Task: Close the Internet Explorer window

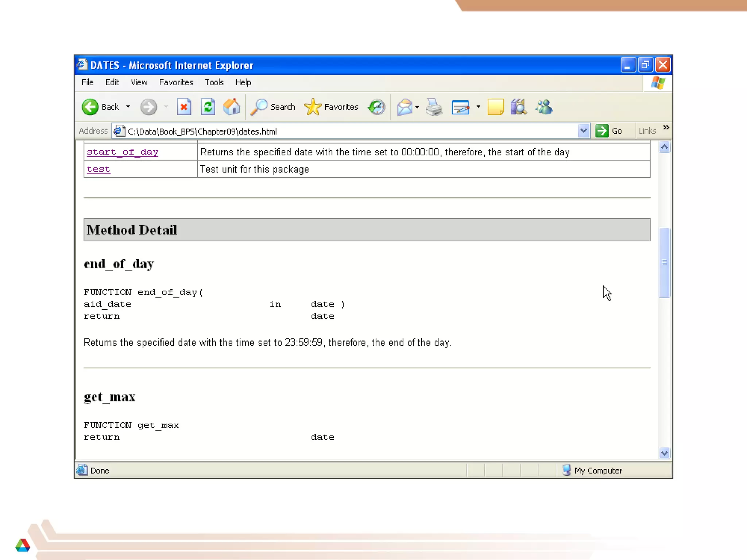Action: [663, 65]
